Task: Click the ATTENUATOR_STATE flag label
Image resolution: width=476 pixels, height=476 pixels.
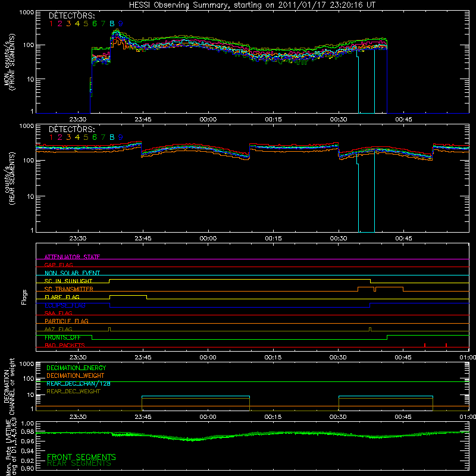Action: pyautogui.click(x=72, y=257)
